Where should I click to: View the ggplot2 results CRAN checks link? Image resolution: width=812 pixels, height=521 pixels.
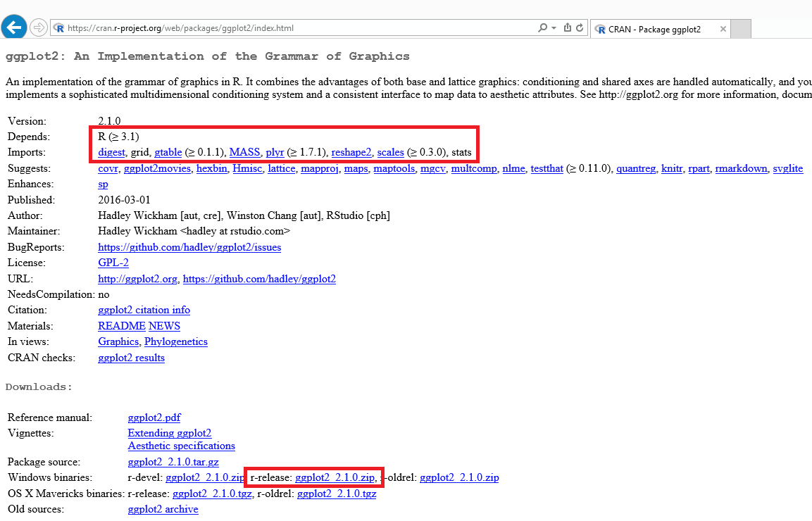click(131, 358)
